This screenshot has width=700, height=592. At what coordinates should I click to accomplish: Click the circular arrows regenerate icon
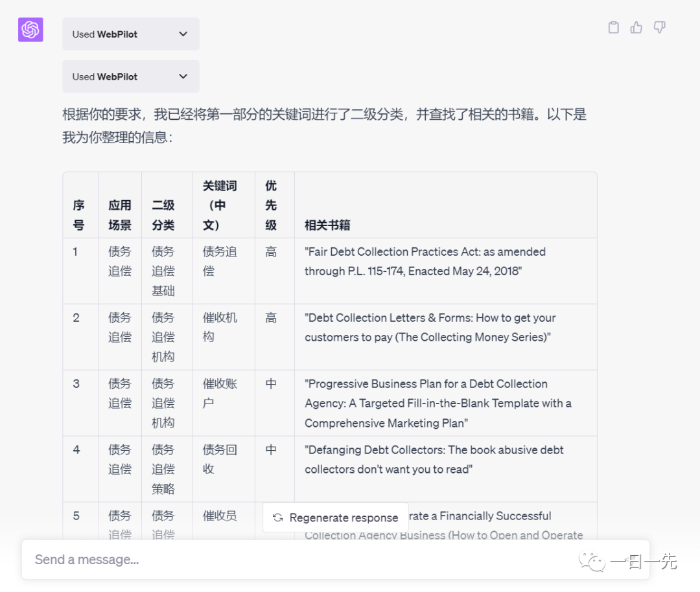[278, 518]
